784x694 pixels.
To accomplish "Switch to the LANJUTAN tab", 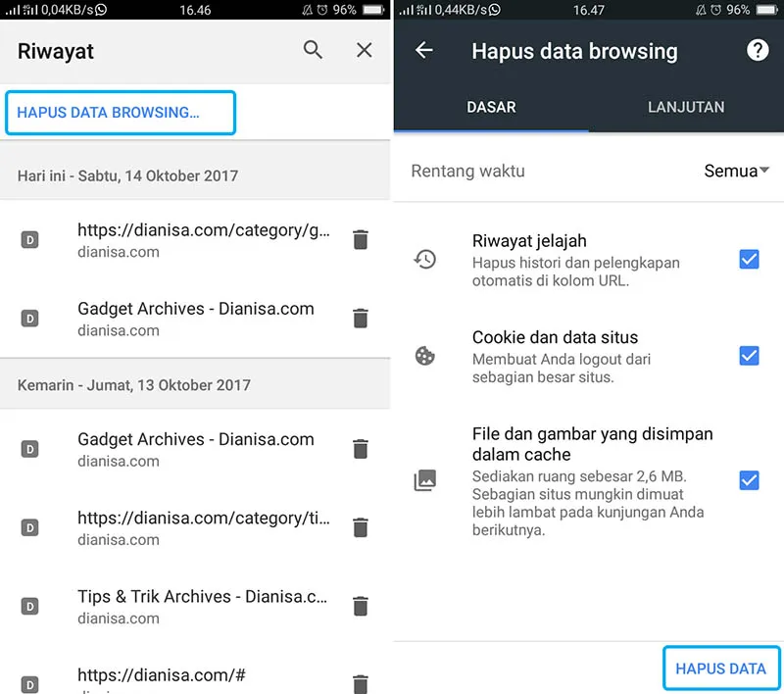I will 687,108.
